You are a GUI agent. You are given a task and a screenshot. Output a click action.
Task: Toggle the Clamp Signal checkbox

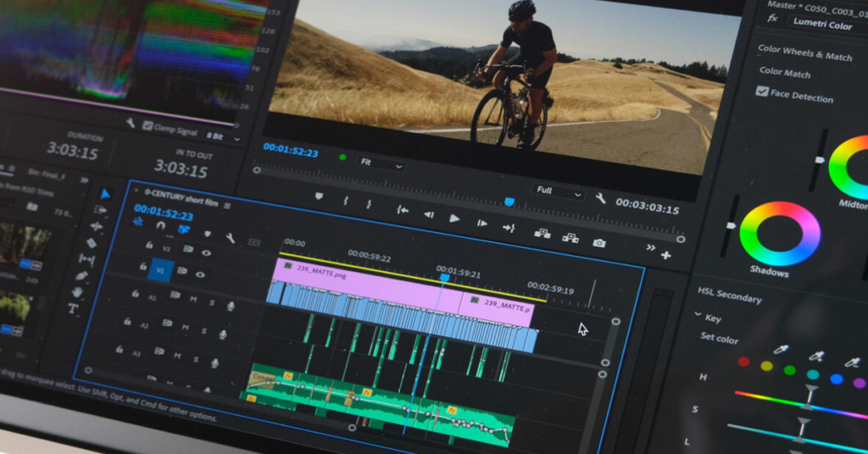pyautogui.click(x=147, y=126)
